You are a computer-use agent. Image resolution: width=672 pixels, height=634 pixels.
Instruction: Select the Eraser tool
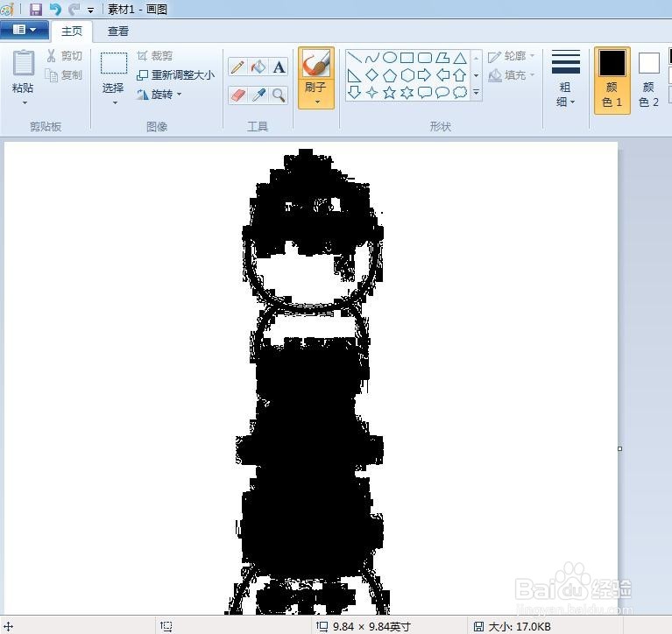[237, 95]
